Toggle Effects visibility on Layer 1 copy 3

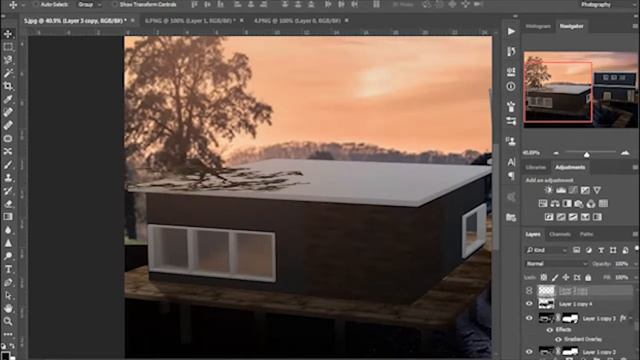coord(549,330)
